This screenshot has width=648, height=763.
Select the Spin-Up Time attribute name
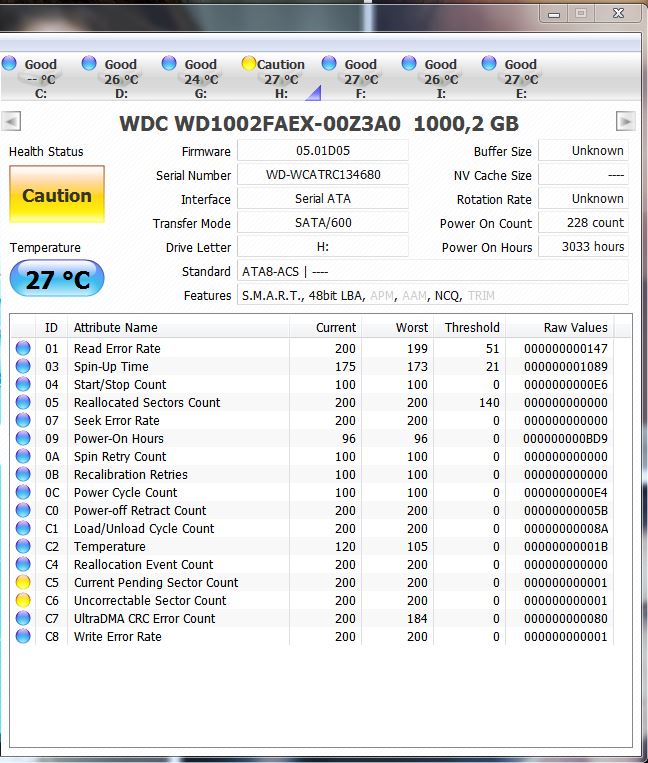point(111,366)
